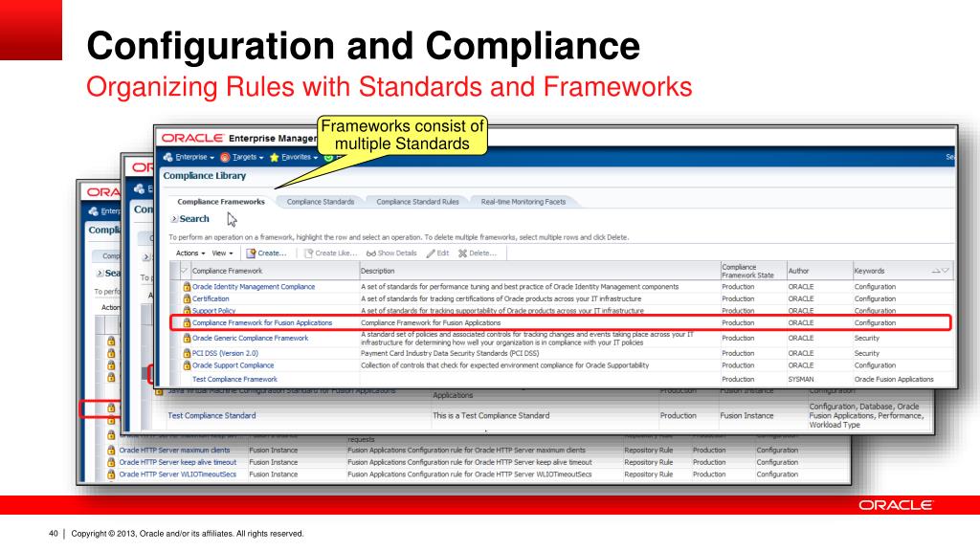The width and height of the screenshot is (980, 551).
Task: Click the 'Oracle Fusion Applications' keywords cell
Action: pos(894,379)
